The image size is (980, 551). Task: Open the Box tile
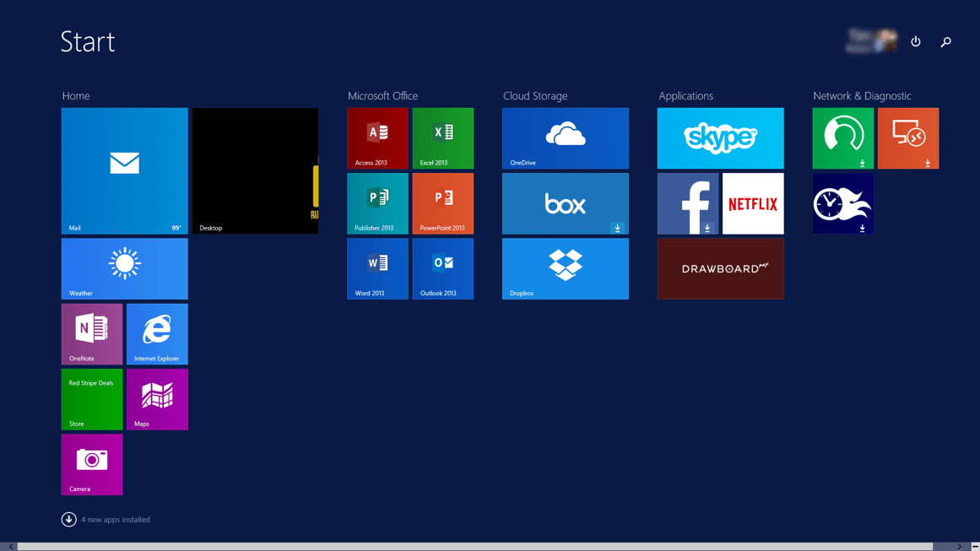565,203
